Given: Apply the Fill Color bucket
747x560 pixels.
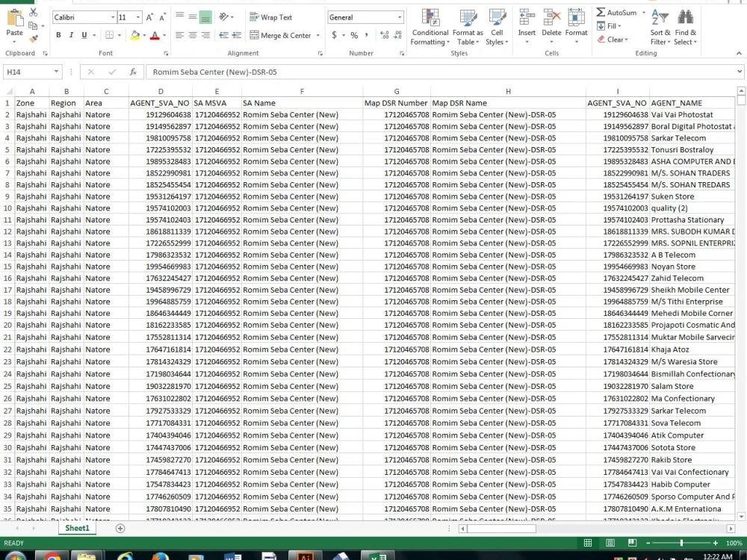Looking at the screenshot, I should [x=135, y=35].
